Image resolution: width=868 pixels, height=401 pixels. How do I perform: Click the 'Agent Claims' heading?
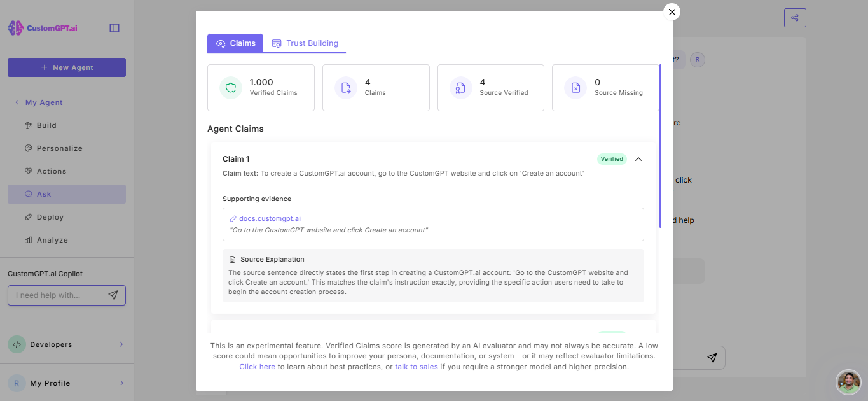click(235, 129)
